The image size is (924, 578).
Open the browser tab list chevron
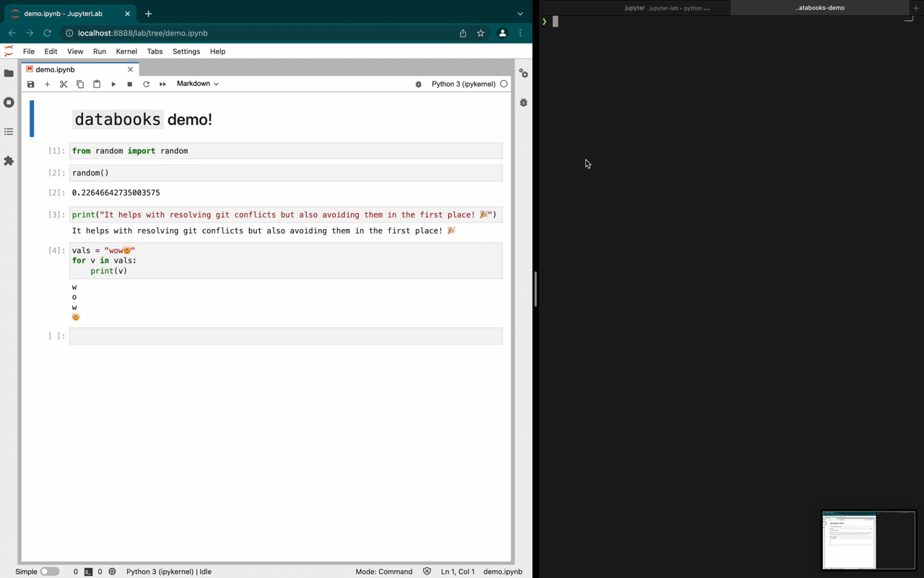(520, 13)
